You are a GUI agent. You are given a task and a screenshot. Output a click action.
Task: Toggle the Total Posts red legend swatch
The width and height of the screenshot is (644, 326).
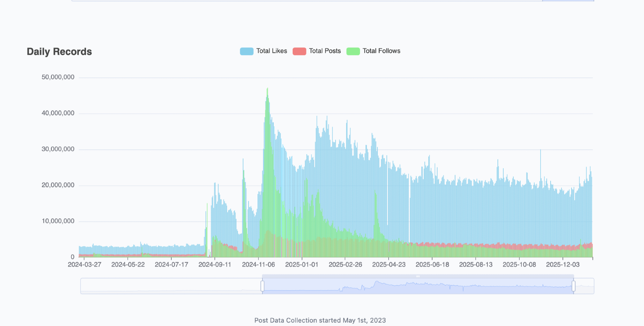point(299,51)
